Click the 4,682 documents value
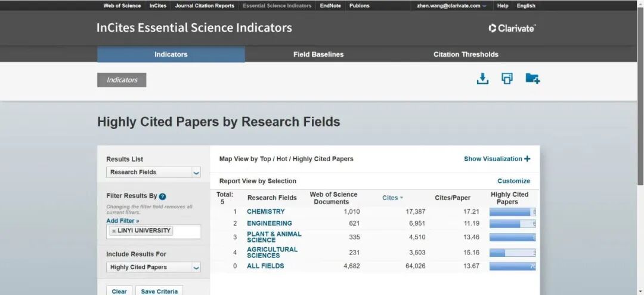 click(x=352, y=266)
